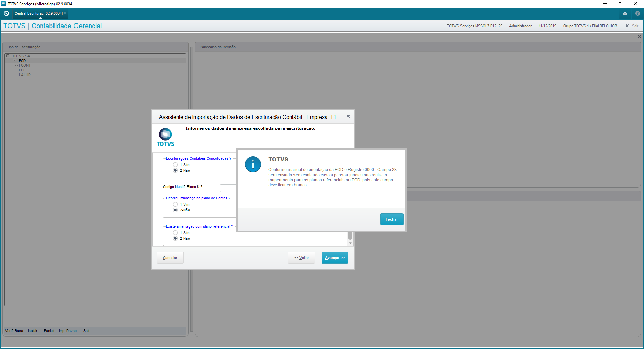Open the mail messages icon
Image resolution: width=644 pixels, height=349 pixels.
point(625,13)
